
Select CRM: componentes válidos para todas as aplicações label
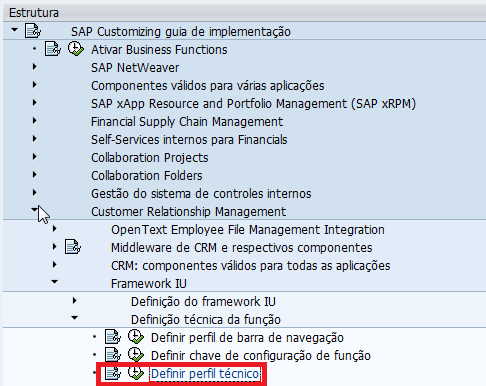tap(251, 266)
